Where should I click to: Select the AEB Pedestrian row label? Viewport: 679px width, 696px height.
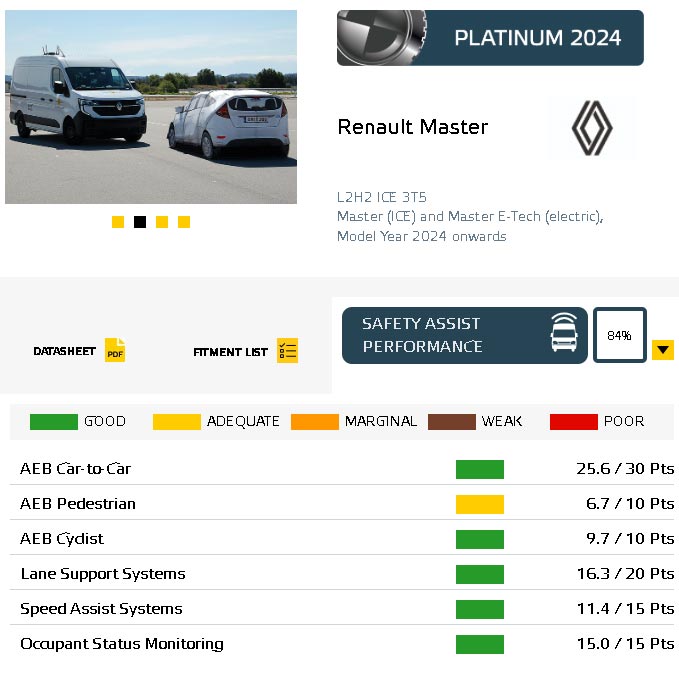(78, 504)
